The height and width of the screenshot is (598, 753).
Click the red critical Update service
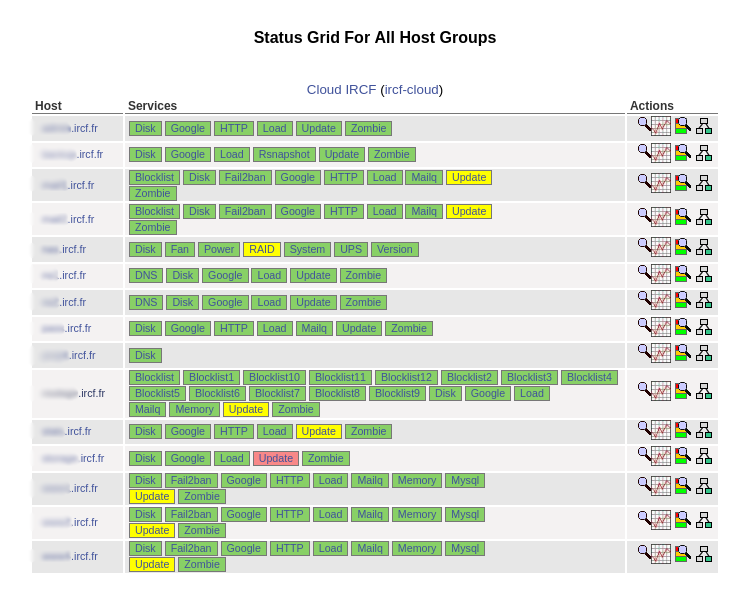[275, 459]
